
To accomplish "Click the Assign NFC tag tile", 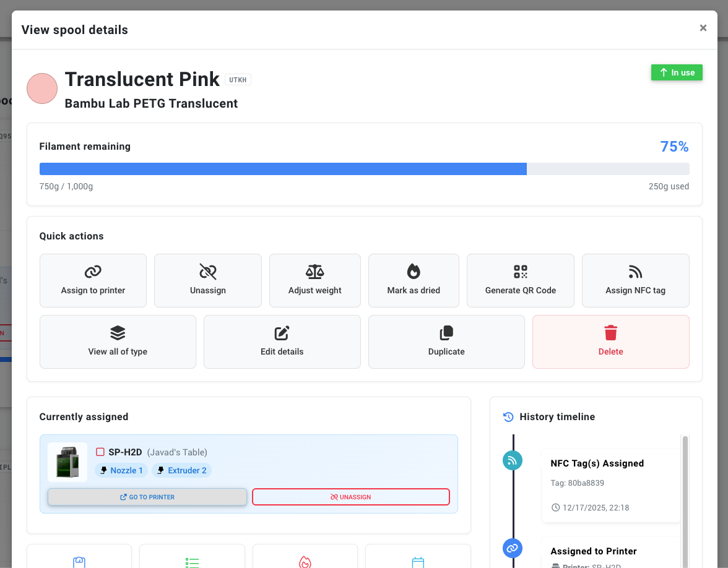I will coord(635,280).
